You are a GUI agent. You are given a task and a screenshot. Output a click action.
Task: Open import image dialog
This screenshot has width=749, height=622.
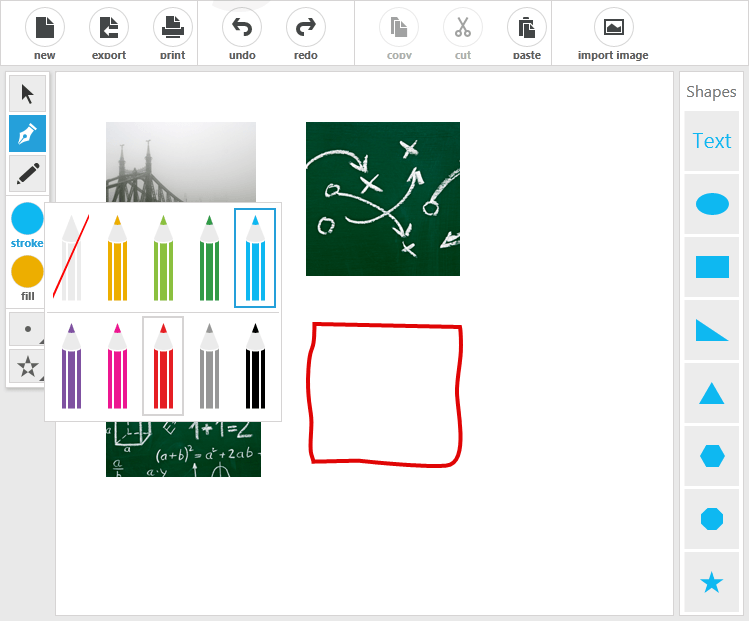(614, 28)
